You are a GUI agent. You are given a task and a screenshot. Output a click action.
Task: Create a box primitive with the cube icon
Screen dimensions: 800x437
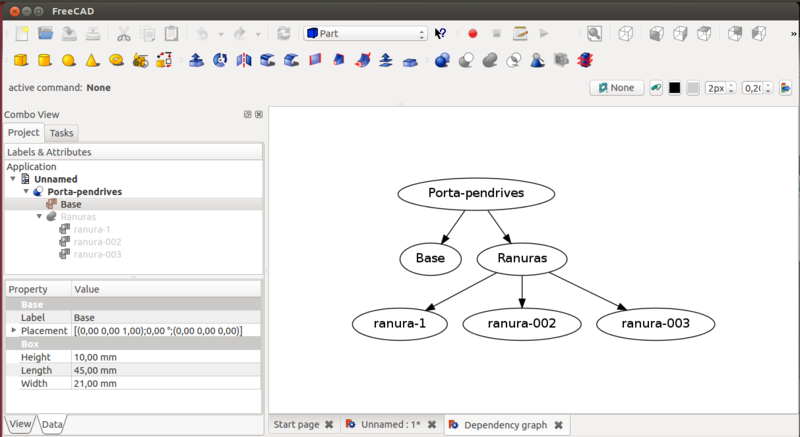[19, 61]
